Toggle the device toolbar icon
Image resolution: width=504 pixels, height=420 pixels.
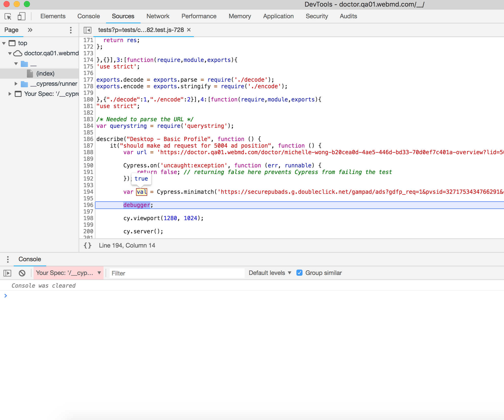click(x=21, y=16)
